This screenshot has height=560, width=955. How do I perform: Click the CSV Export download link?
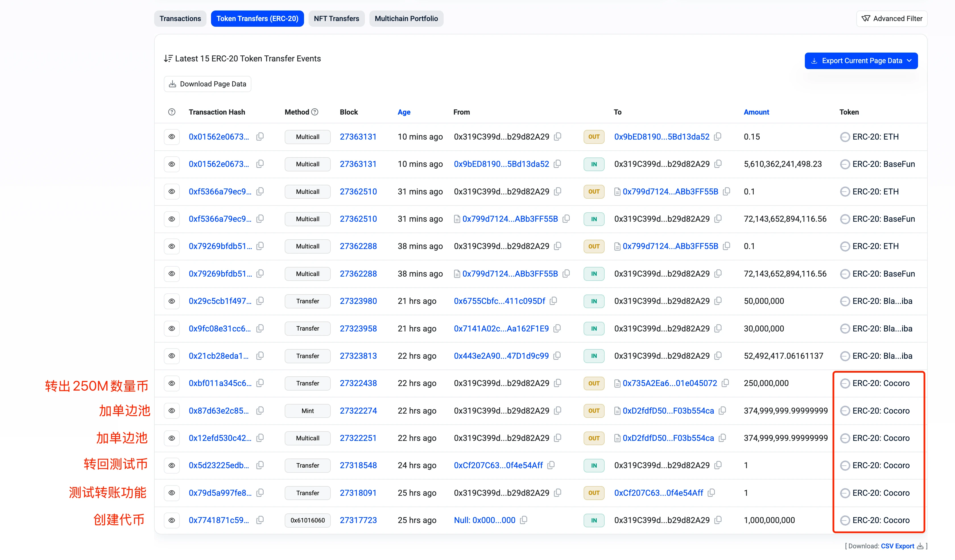(x=897, y=546)
